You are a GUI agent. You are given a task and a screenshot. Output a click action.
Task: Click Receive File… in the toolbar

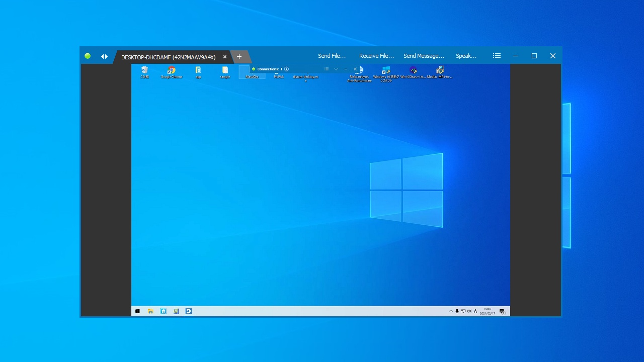pos(376,56)
